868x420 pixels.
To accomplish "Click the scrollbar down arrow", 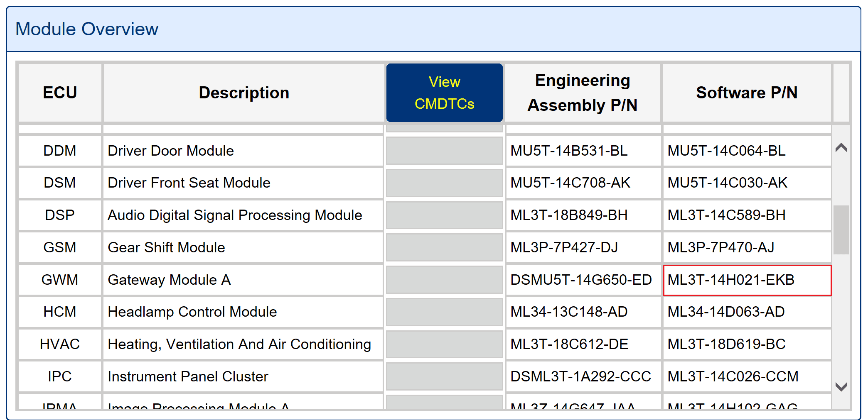I will pyautogui.click(x=841, y=386).
